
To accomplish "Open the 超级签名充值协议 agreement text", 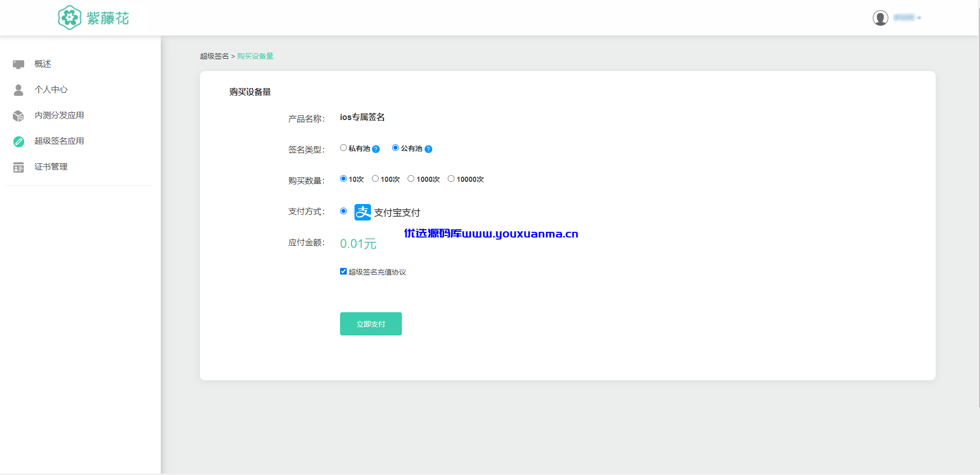I will pyautogui.click(x=377, y=272).
